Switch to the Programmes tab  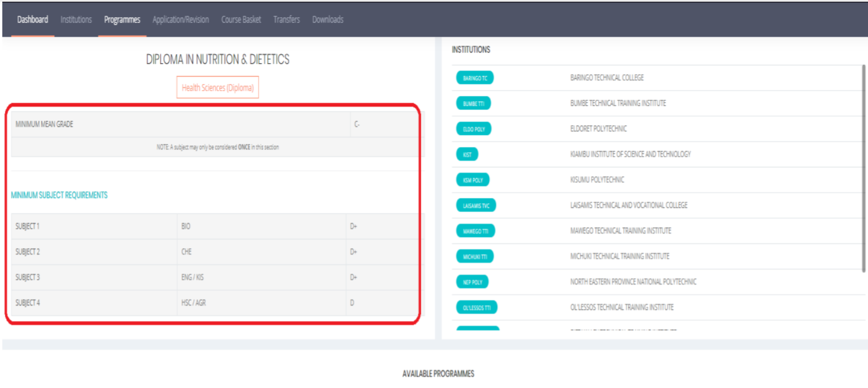(x=122, y=19)
